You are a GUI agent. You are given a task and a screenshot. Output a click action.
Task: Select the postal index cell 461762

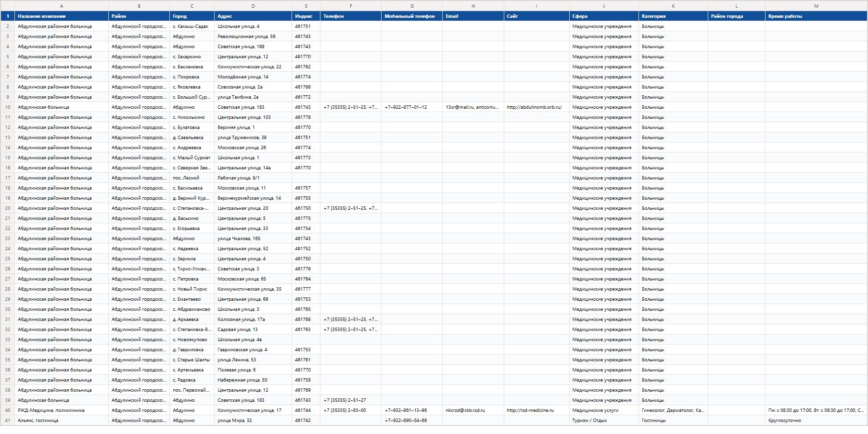[306, 67]
